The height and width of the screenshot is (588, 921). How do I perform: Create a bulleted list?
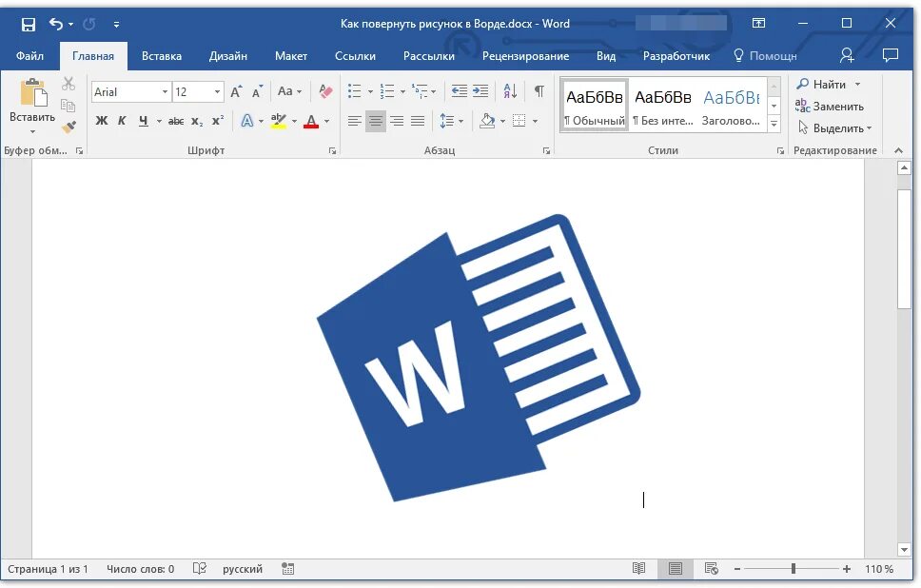coord(354,91)
